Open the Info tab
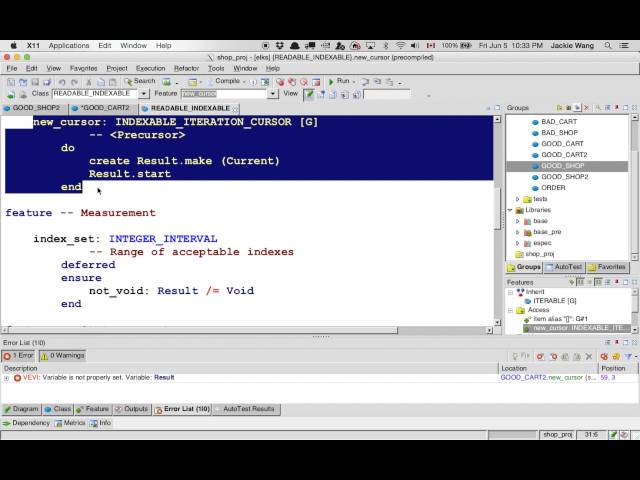Image resolution: width=640 pixels, height=480 pixels. point(100,423)
